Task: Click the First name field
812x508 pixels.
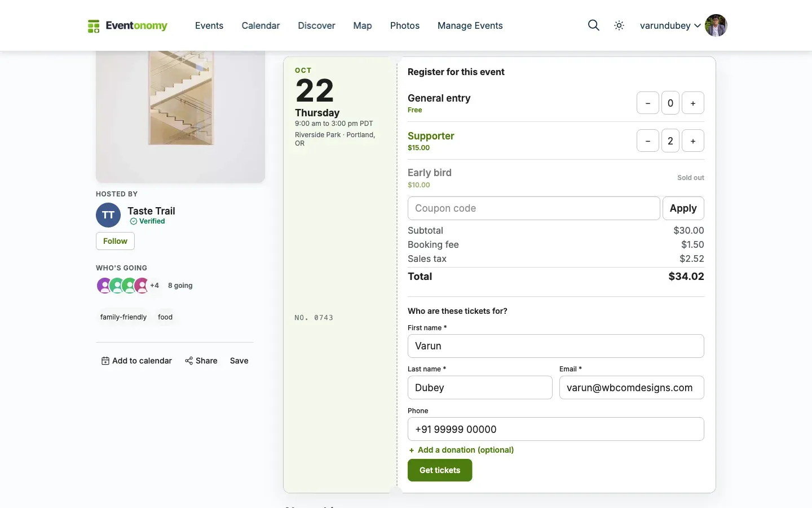Action: [555, 346]
